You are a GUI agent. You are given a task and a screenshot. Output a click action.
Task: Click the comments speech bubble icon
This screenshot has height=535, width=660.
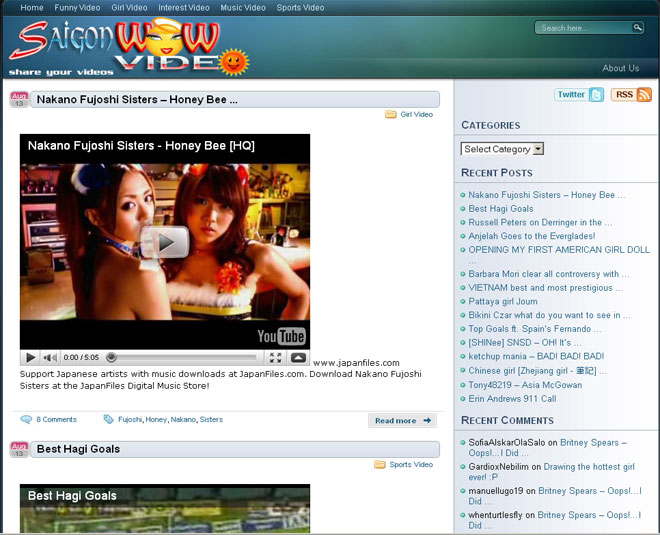[26, 419]
